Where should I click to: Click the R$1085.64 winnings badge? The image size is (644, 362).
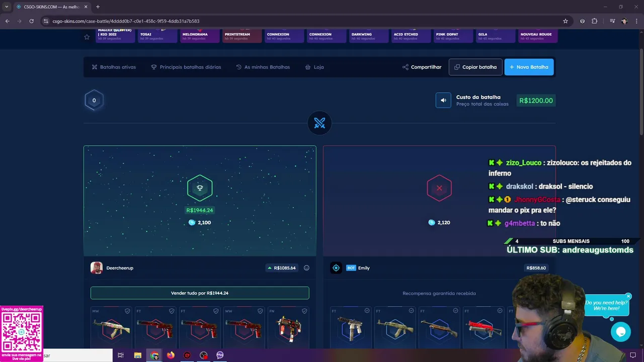click(282, 268)
